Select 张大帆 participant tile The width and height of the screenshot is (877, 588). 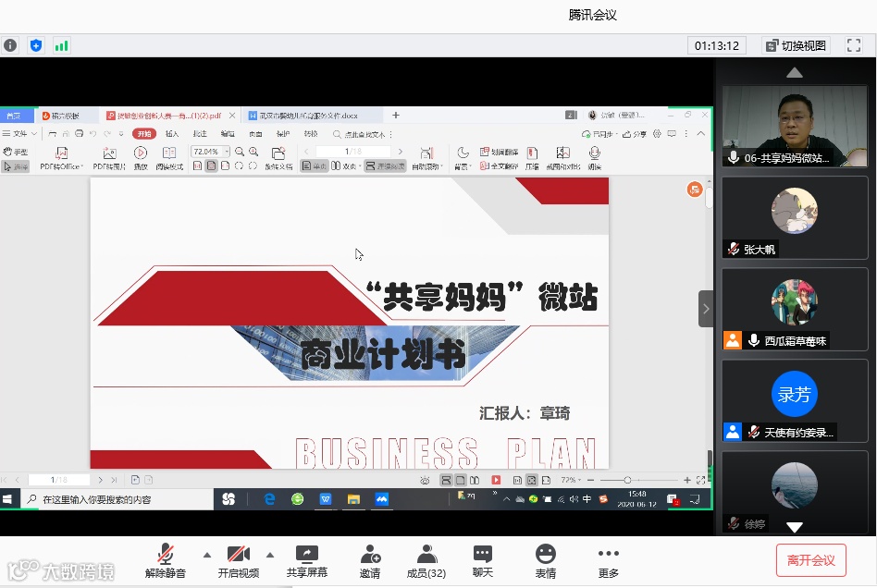click(795, 217)
